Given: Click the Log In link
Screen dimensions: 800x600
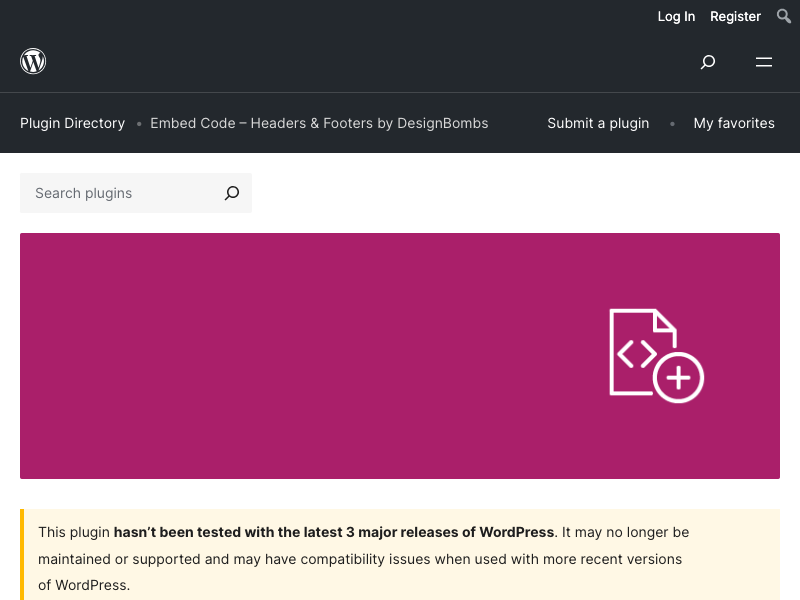Looking at the screenshot, I should 676,16.
